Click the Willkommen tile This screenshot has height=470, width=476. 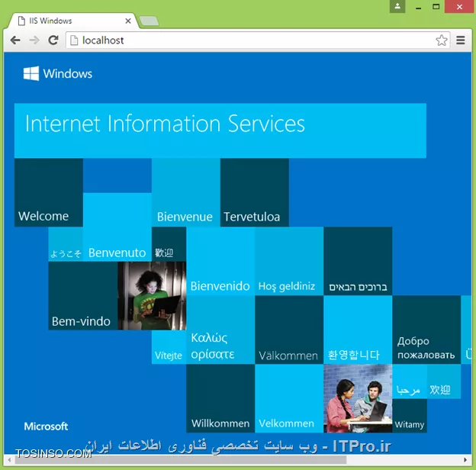(x=220, y=398)
